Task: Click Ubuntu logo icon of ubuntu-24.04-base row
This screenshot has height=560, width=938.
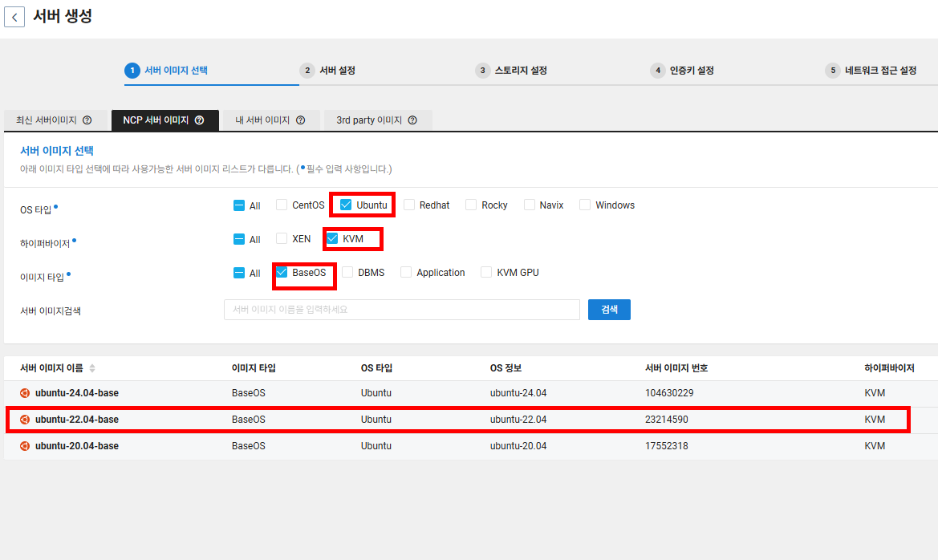Action: pyautogui.click(x=25, y=393)
